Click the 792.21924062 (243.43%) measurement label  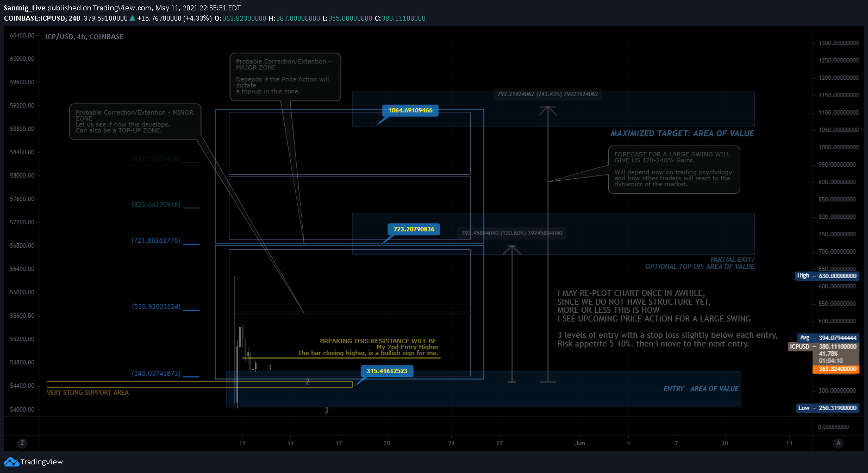pyautogui.click(x=548, y=94)
